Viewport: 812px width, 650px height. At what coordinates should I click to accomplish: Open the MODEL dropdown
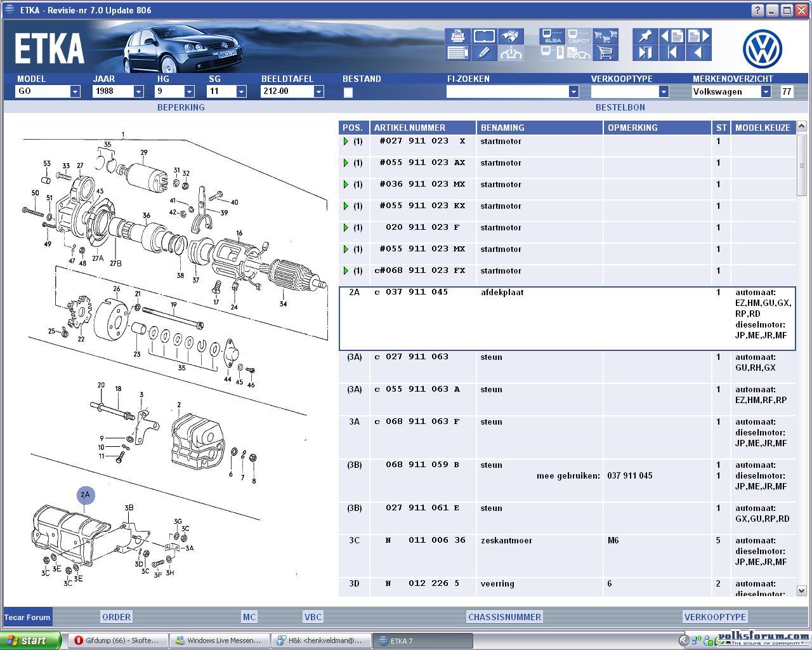coord(75,91)
